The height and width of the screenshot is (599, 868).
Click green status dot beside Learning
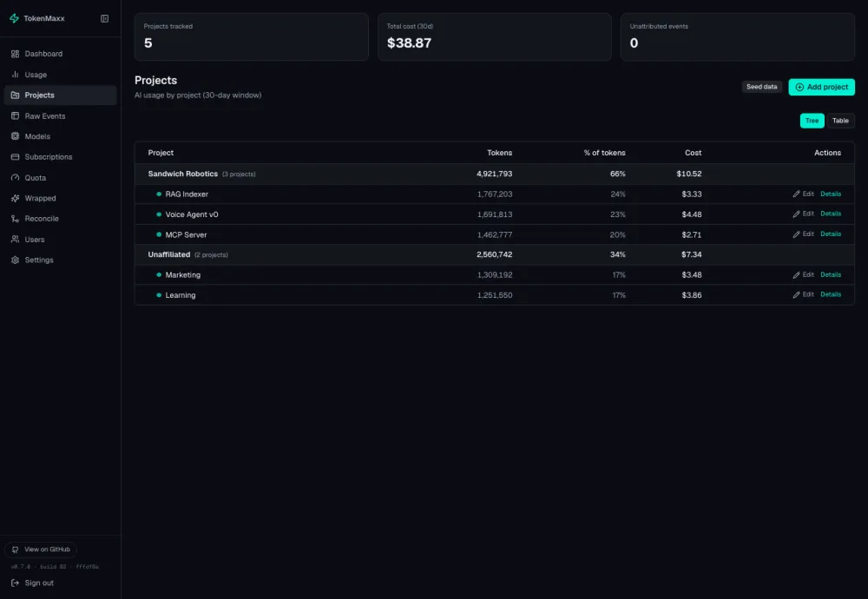(159, 295)
